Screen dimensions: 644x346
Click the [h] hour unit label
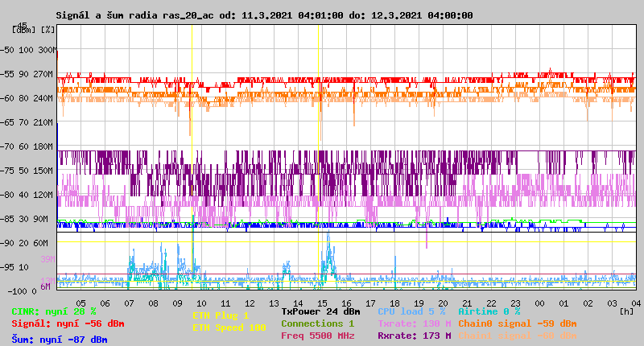pyautogui.click(x=626, y=310)
